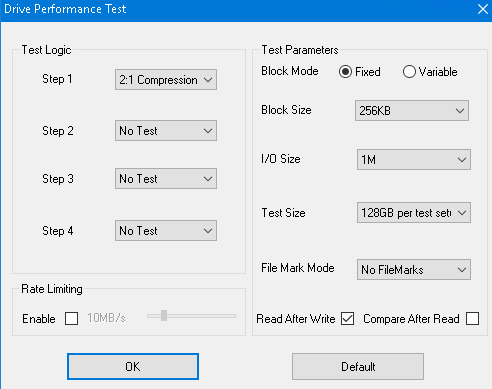Viewport: 492px width, 389px height.
Task: Click the 10MB/s rate value
Action: click(106, 318)
